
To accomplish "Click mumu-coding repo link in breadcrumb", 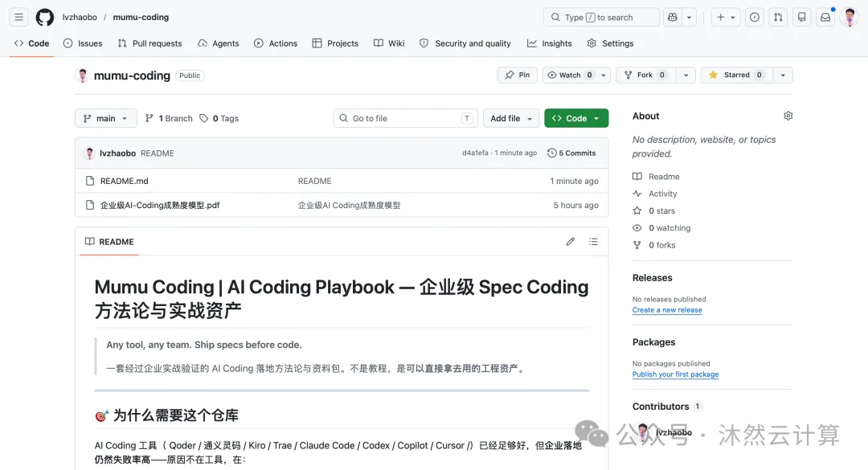I will click(141, 17).
